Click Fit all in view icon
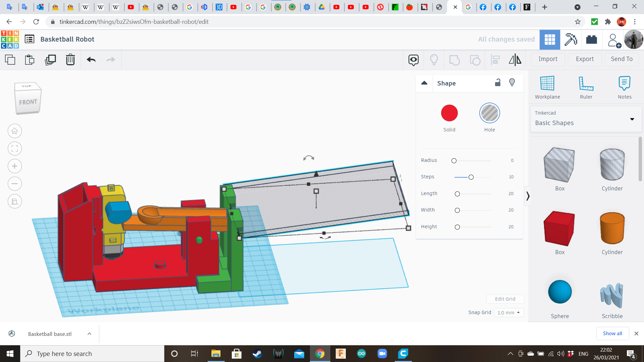The height and width of the screenshot is (362, 644). click(x=15, y=148)
